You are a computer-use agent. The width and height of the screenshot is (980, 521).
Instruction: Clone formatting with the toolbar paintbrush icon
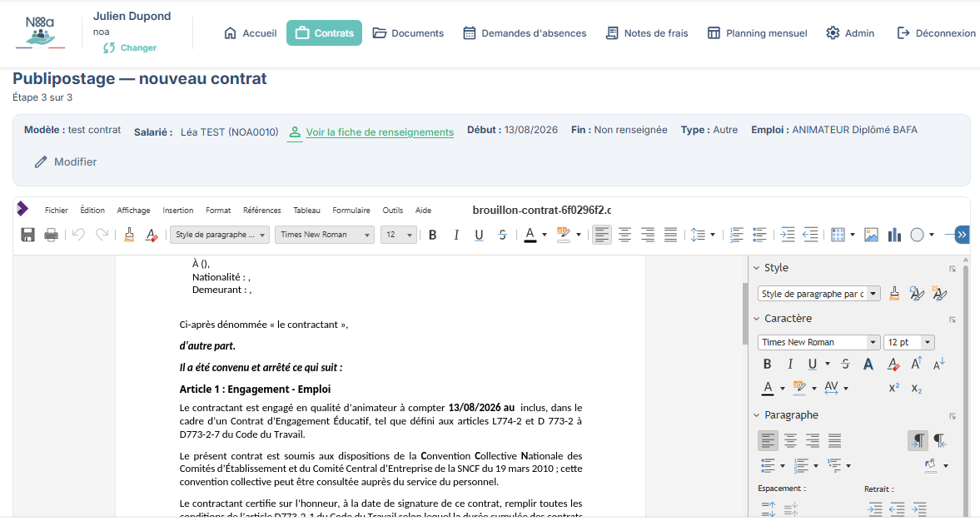tap(129, 235)
